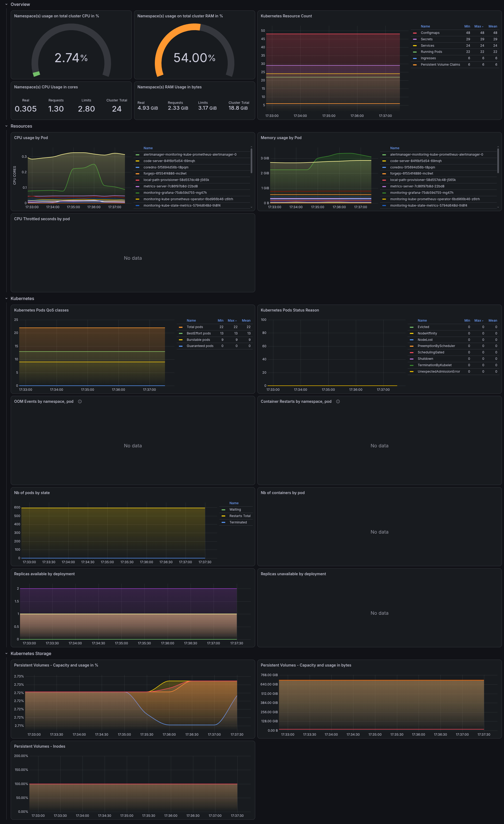Sort QoS classes legend by Mean column

(246, 321)
